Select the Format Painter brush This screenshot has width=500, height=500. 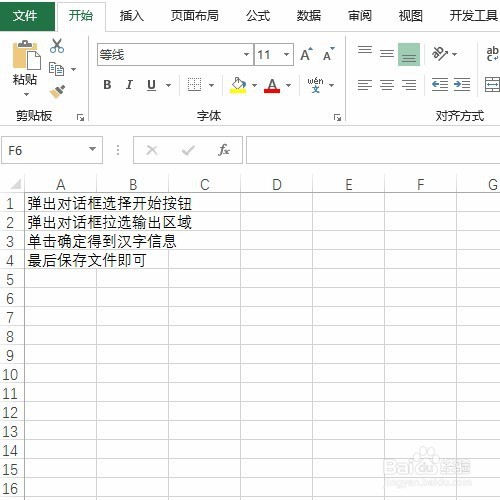[57, 92]
